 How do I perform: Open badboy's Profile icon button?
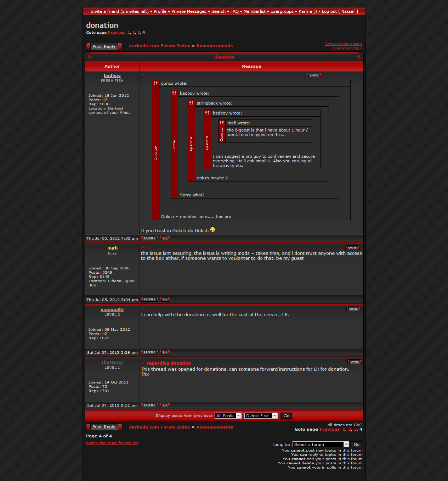[149, 238]
